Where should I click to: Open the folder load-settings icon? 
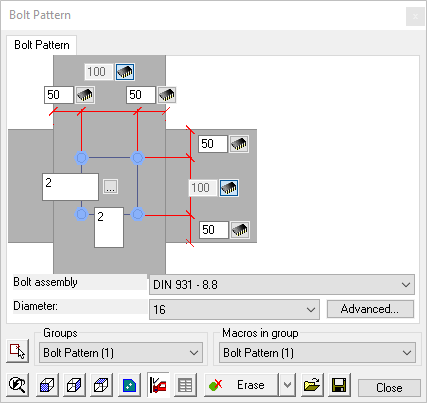(312, 385)
